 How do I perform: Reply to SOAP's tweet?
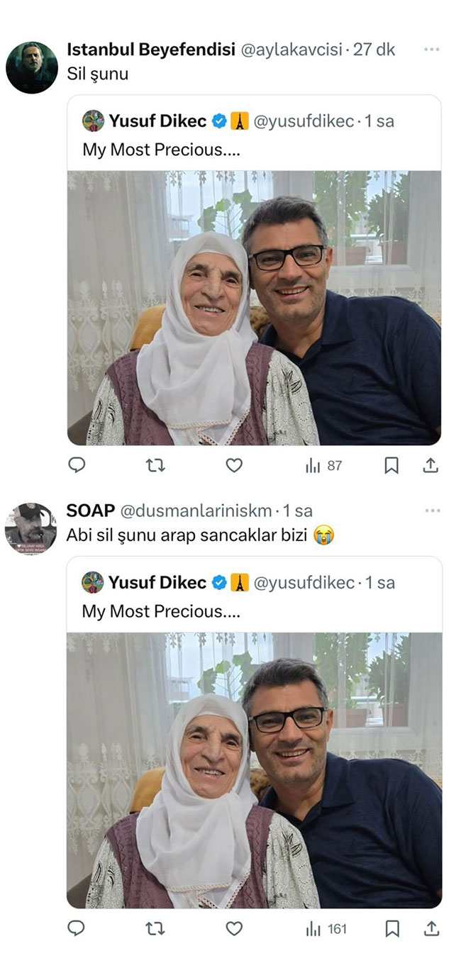pyautogui.click(x=77, y=928)
